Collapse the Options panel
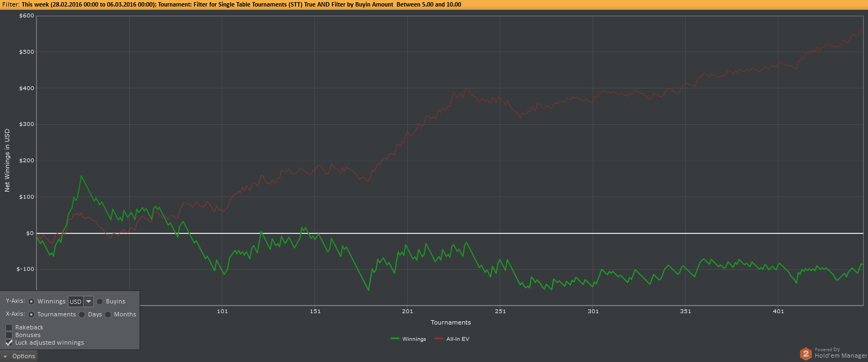This screenshot has width=868, height=362. pyautogui.click(x=19, y=356)
